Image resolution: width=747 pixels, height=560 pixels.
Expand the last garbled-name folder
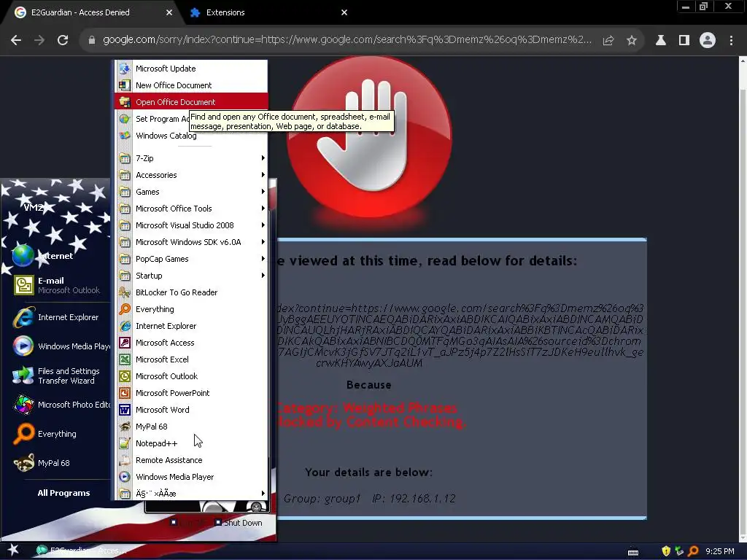(x=190, y=494)
